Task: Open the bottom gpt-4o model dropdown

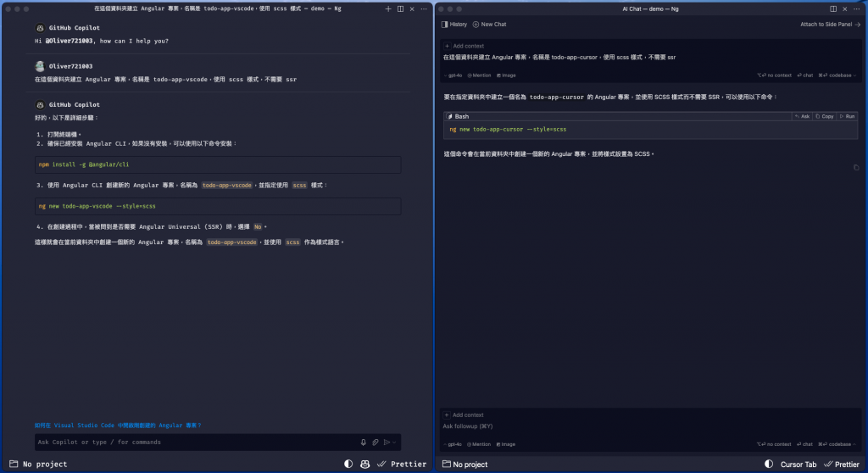Action: click(x=453, y=444)
